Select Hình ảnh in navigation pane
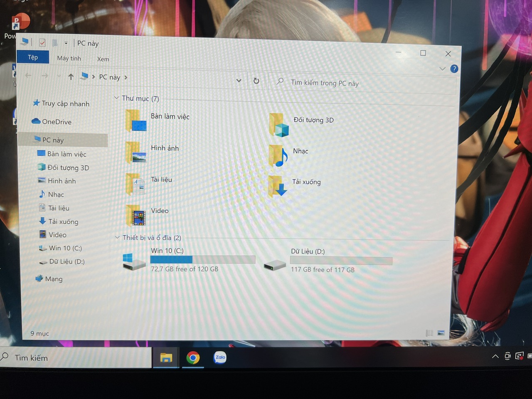 pos(57,181)
